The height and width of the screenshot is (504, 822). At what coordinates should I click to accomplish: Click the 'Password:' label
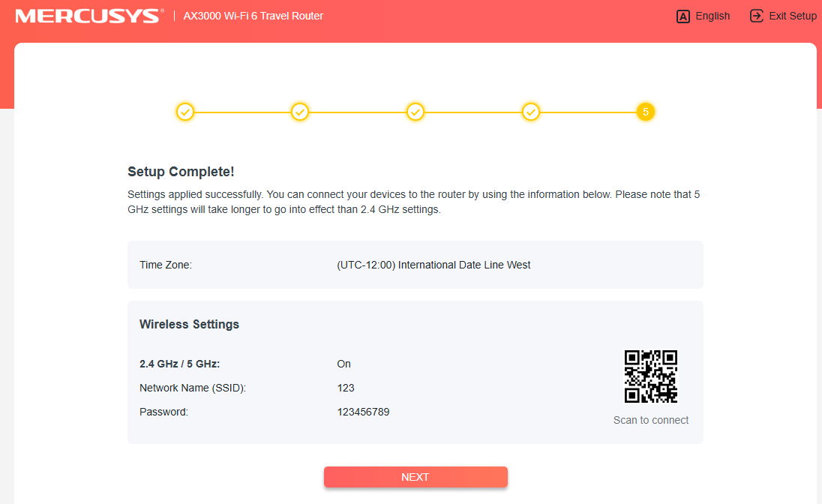pos(164,412)
